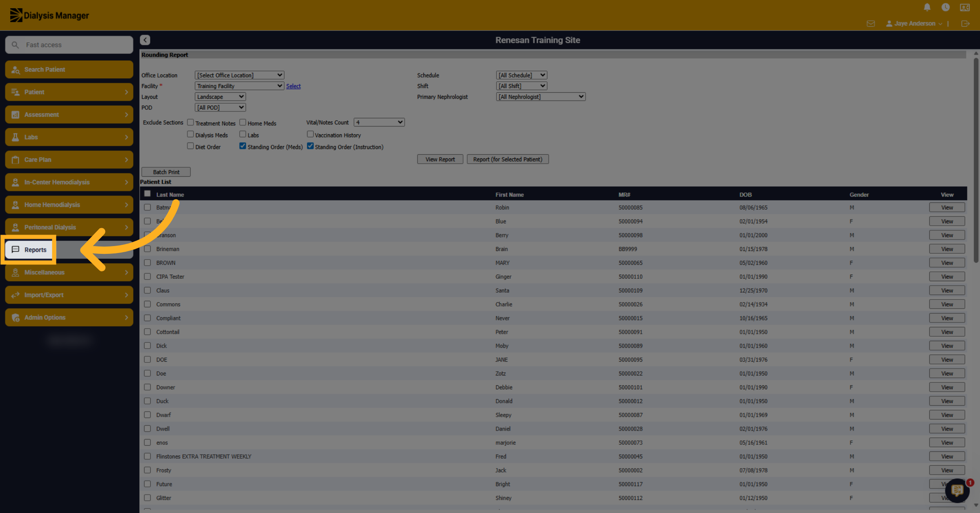The height and width of the screenshot is (513, 980).
Task: Click the Admin Options gear icon
Action: tap(15, 318)
